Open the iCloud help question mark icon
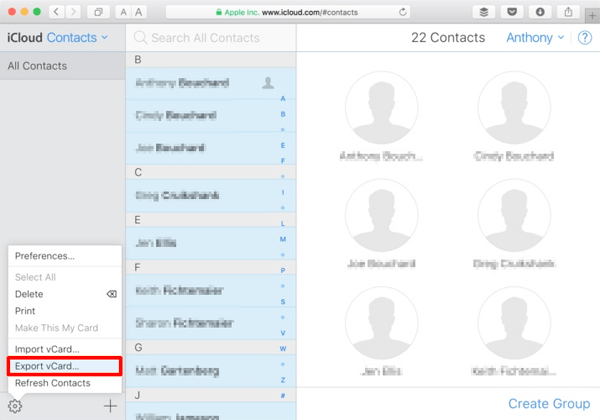This screenshot has width=600, height=420. 583,38
